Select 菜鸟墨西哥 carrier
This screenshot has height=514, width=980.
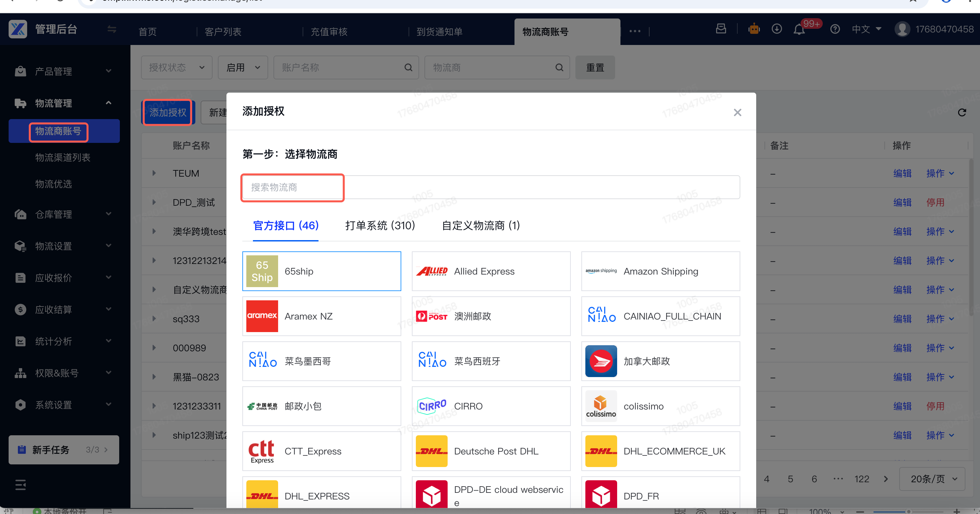point(321,361)
